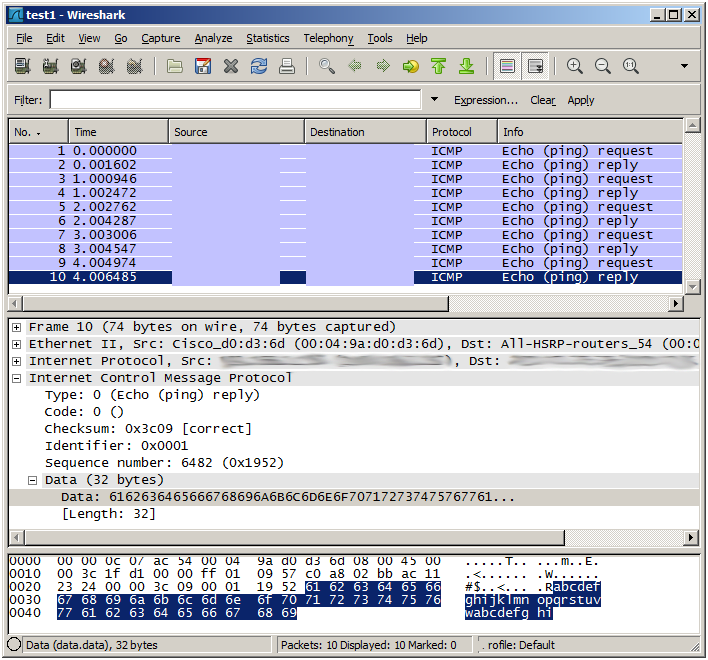Open the Help menu
The image size is (708, 660).
416,38
